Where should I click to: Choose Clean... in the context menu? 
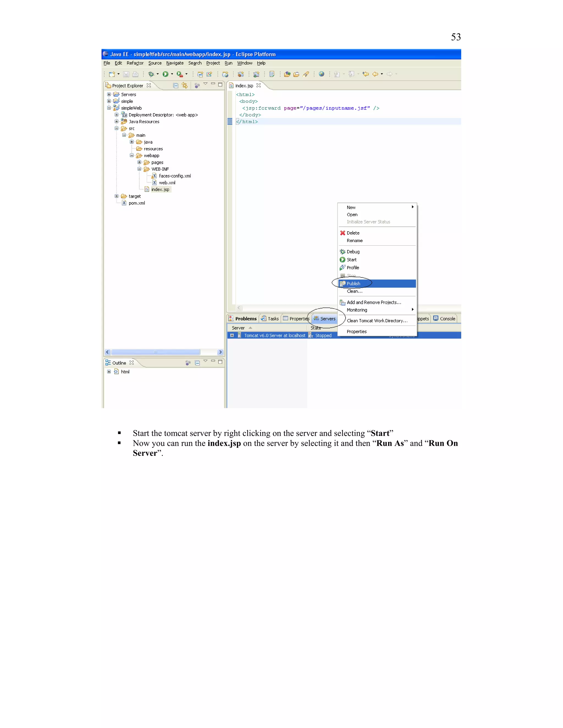(x=377, y=291)
